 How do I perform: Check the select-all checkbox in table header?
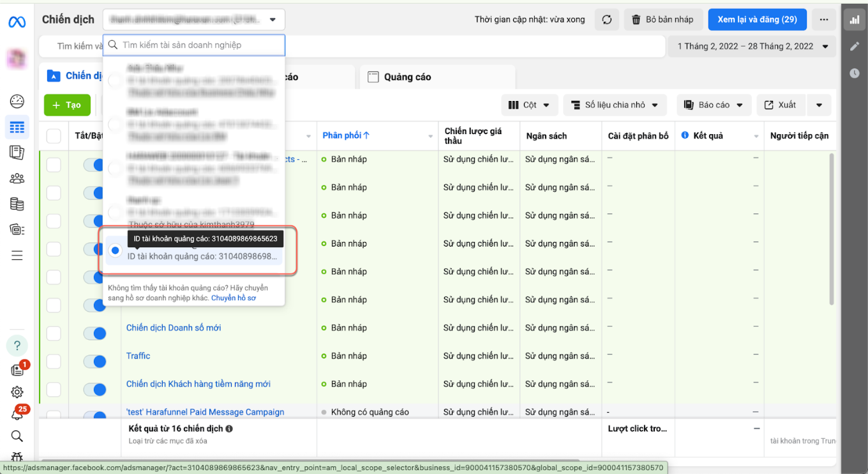tap(54, 136)
